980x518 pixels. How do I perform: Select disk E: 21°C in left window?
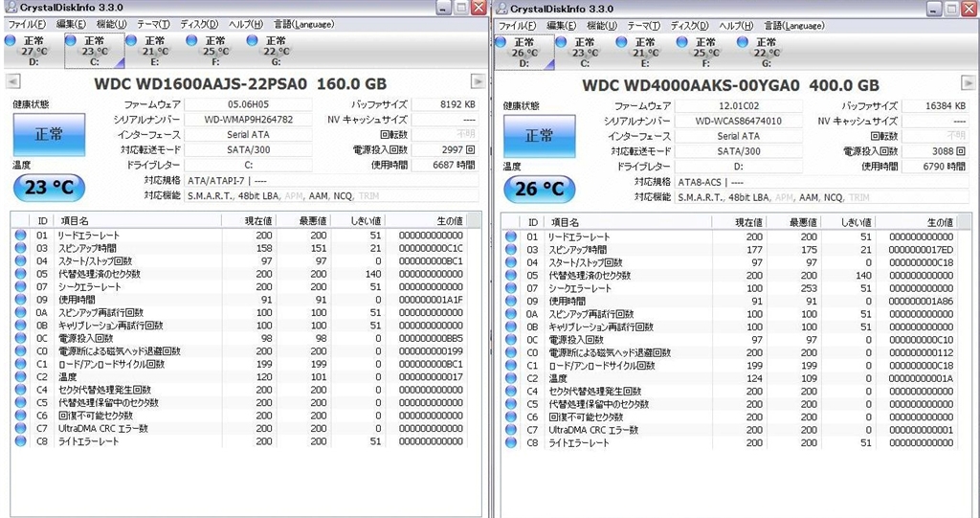tap(155, 51)
